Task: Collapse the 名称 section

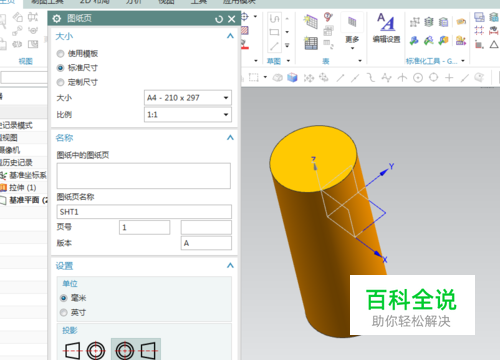Action: coord(230,138)
